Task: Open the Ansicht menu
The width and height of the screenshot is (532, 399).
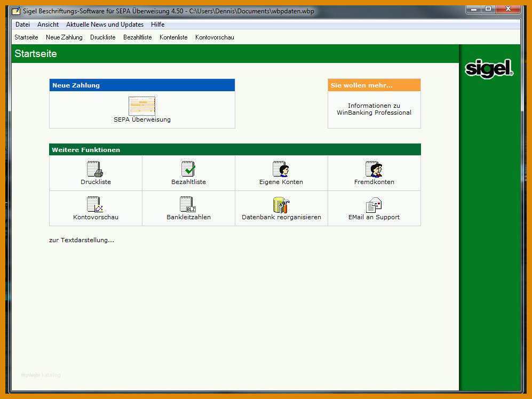Action: pos(48,25)
